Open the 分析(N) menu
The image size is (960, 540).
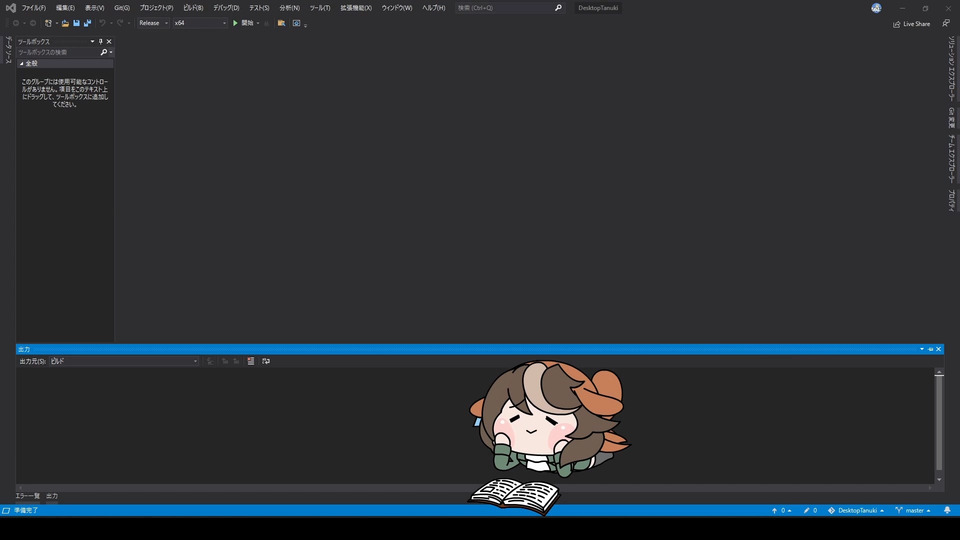290,8
